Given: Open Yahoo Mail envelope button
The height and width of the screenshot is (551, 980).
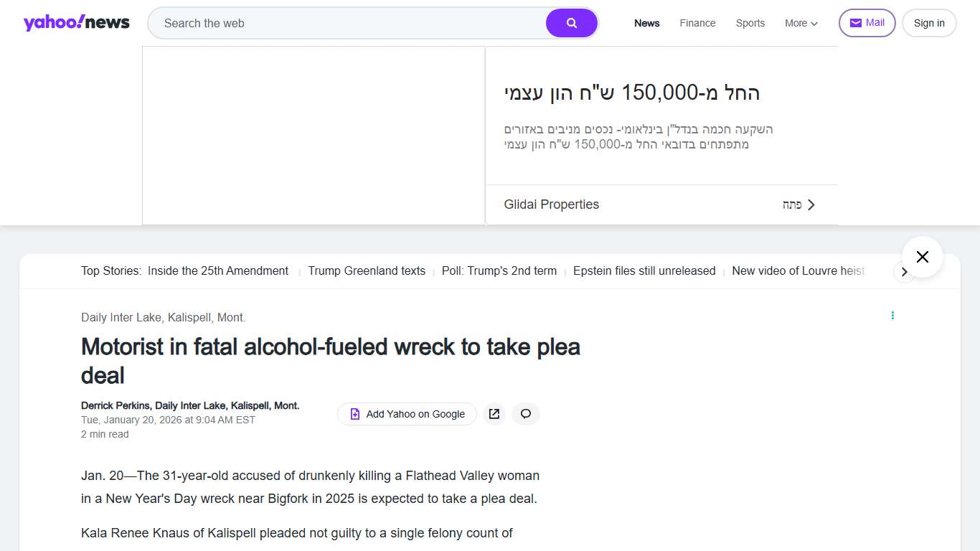Looking at the screenshot, I should tap(867, 23).
